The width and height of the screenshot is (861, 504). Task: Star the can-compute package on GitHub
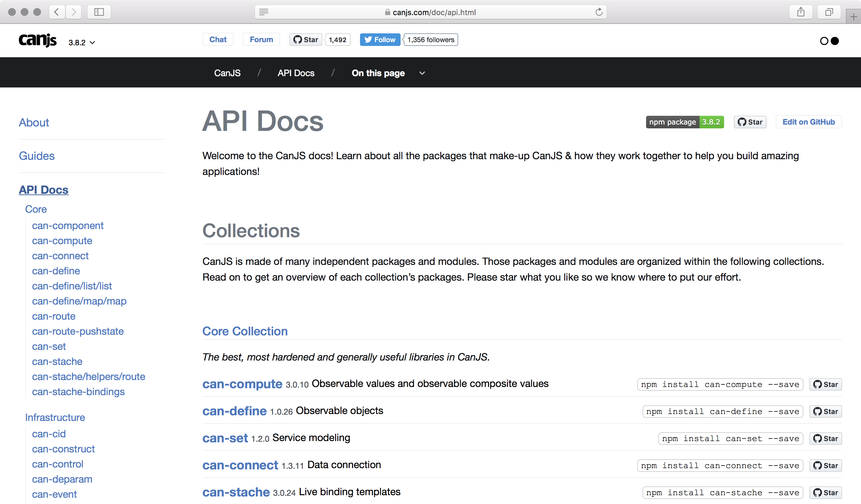point(825,384)
